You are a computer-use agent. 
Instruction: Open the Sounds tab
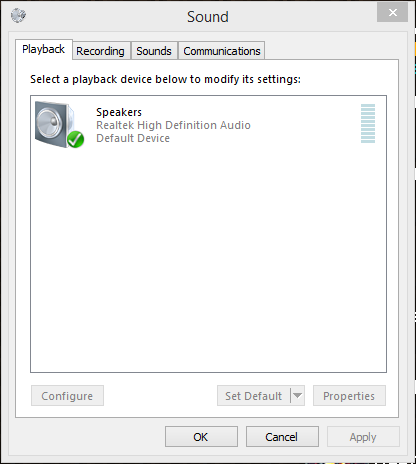(154, 51)
